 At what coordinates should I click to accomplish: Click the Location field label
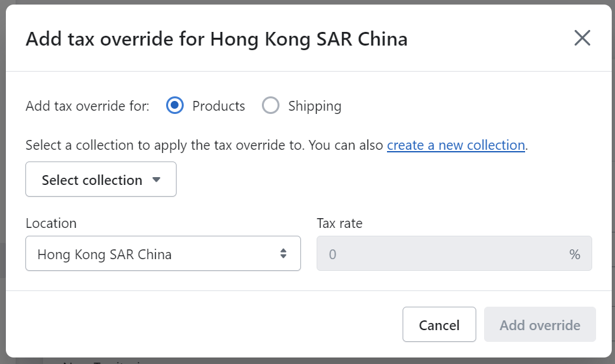pyautogui.click(x=51, y=223)
